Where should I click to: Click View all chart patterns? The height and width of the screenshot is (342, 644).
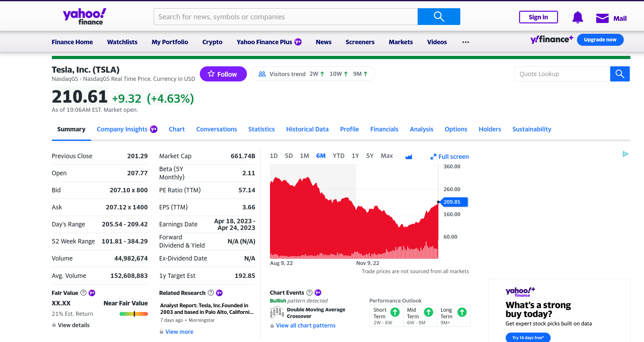(x=306, y=325)
